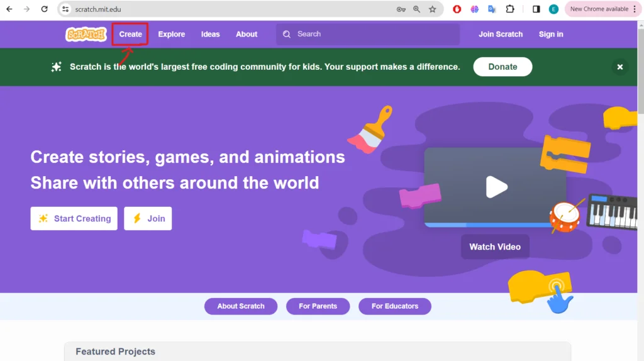Open the About page
This screenshot has height=361, width=644.
coord(247,34)
